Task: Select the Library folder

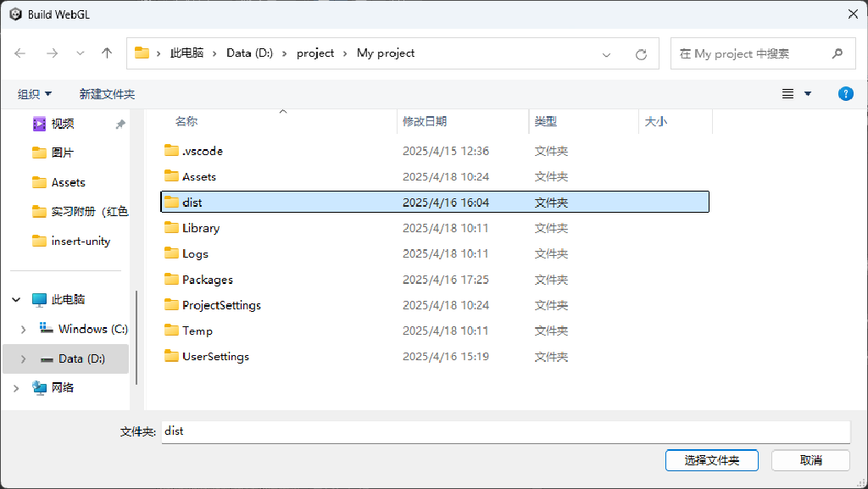Action: click(435, 228)
